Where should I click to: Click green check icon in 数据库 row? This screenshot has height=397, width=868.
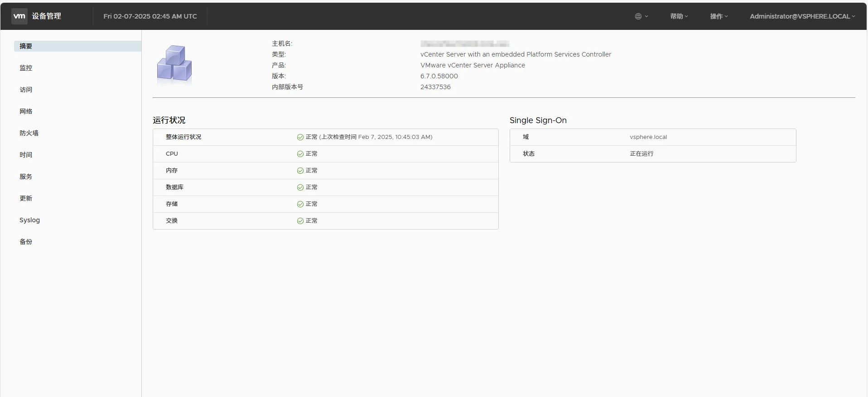tap(300, 187)
